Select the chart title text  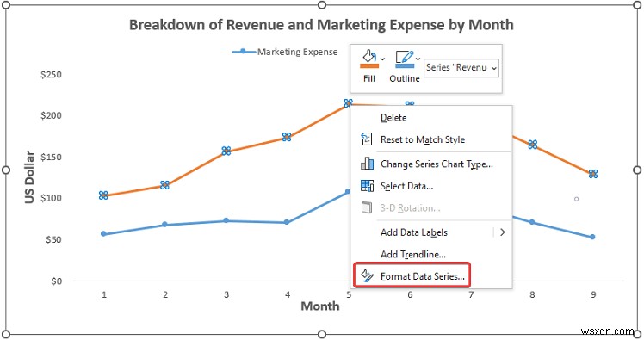pyautogui.click(x=321, y=25)
